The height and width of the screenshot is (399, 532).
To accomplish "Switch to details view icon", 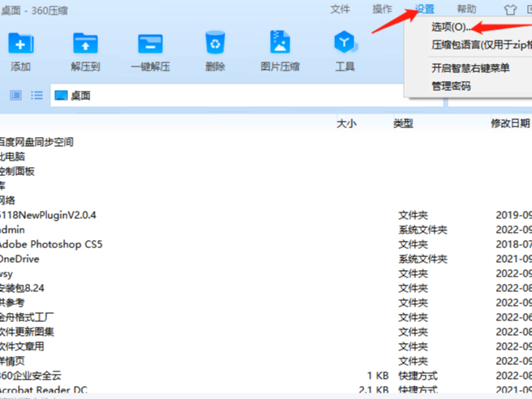I will click(15, 96).
